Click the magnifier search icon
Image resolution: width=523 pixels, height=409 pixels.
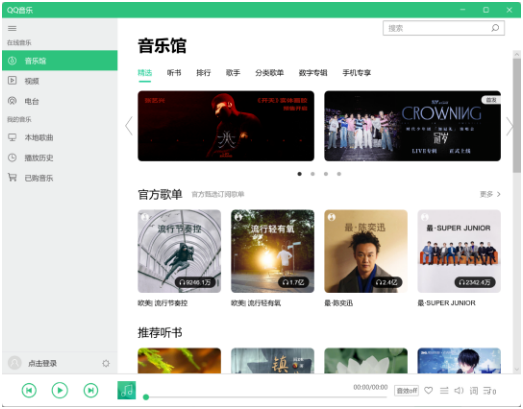click(495, 28)
